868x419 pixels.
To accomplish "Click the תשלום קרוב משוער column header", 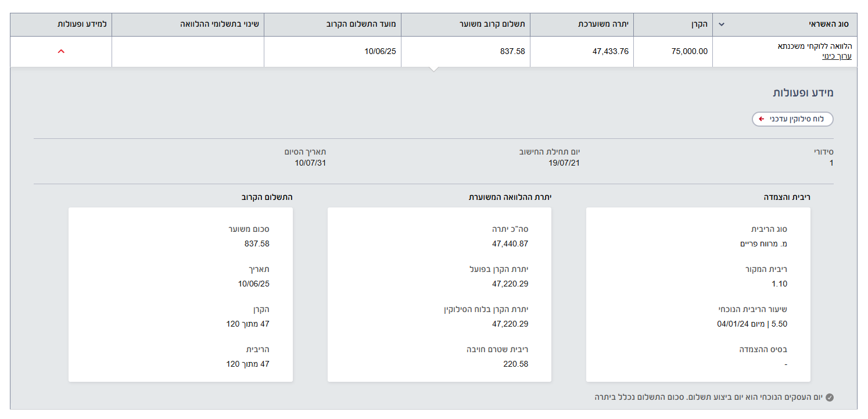I will [x=496, y=24].
